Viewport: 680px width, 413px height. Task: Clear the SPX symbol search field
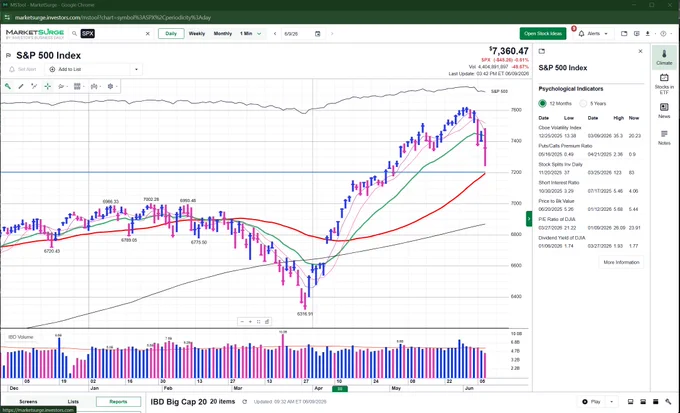[x=147, y=33]
